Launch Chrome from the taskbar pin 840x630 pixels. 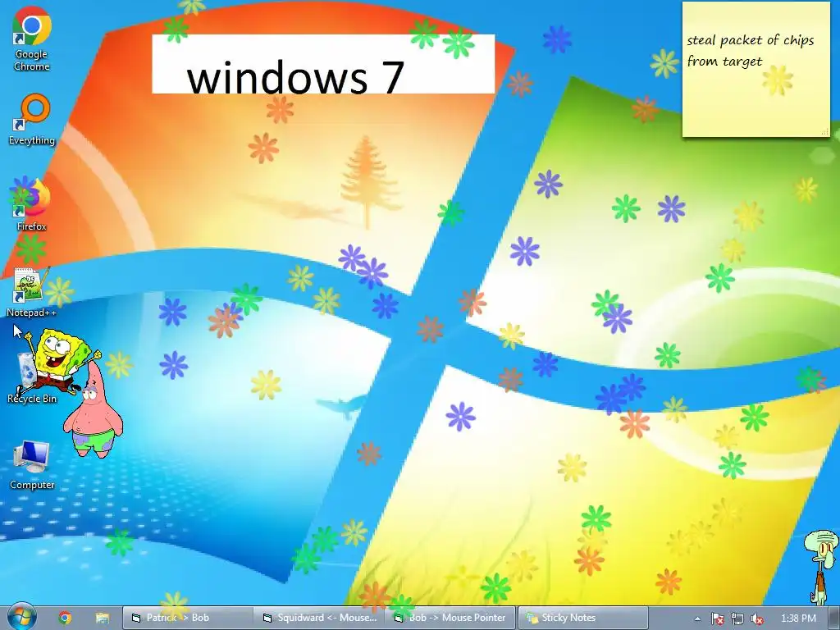[x=66, y=618]
